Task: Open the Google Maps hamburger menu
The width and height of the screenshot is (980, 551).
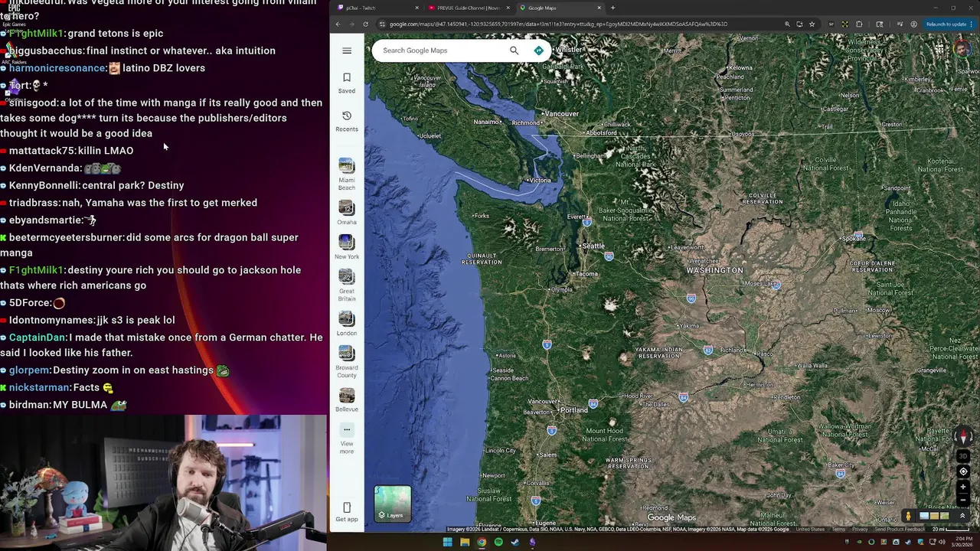Action: [x=347, y=51]
